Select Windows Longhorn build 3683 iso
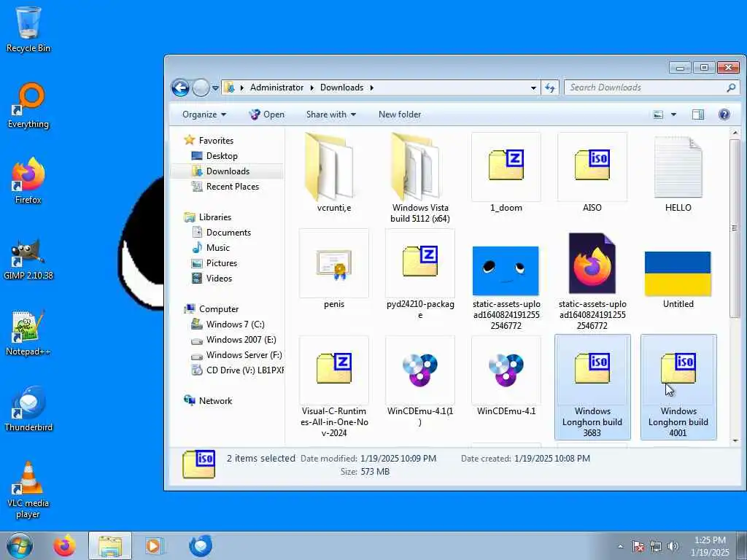 coord(592,386)
